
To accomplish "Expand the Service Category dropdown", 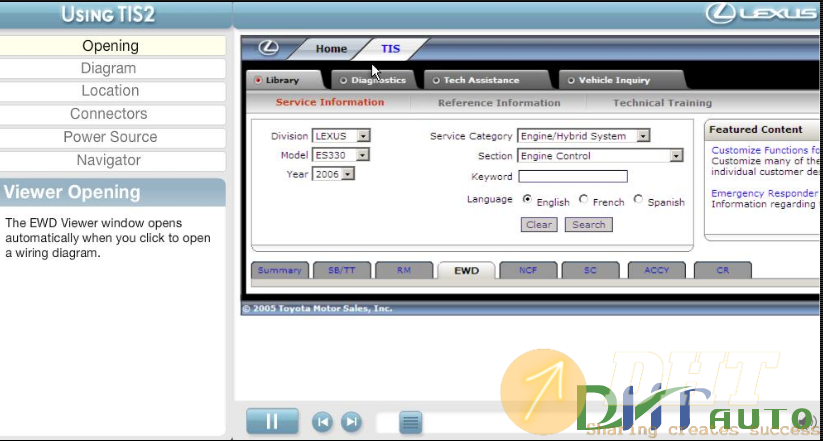I will (x=584, y=136).
